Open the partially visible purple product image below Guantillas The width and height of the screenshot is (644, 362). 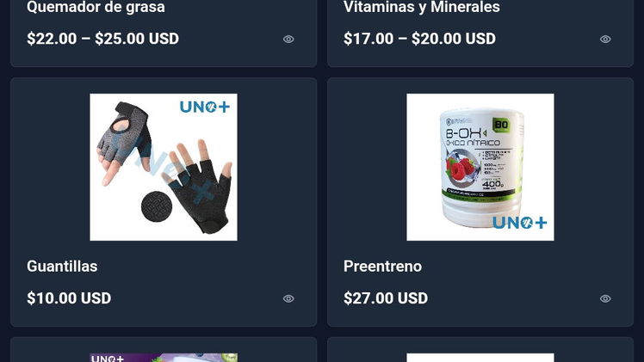(164, 358)
